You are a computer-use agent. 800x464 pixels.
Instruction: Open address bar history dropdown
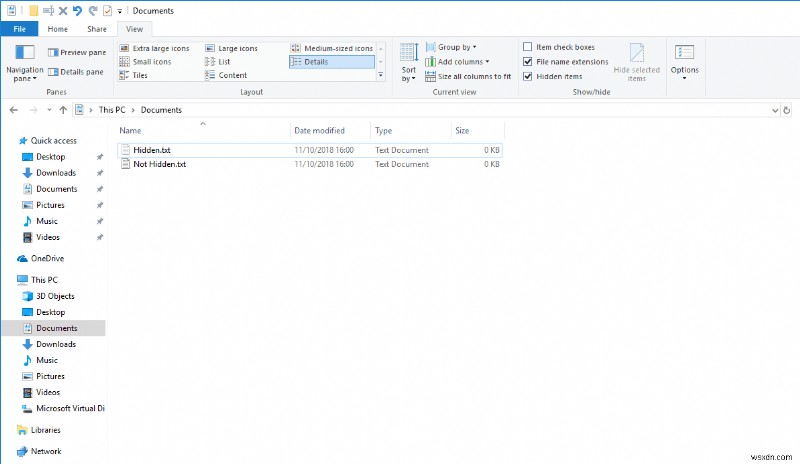tap(775, 110)
